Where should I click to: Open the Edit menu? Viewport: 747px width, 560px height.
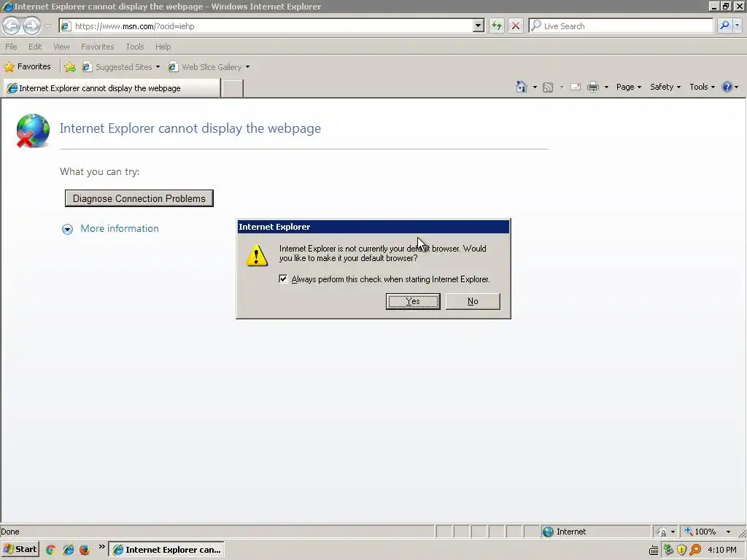pos(35,47)
